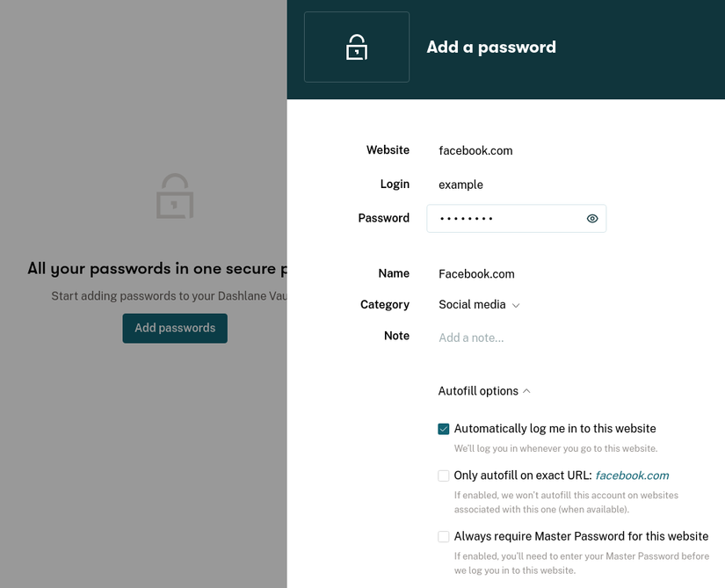Uncheck "Automatically log me in to this website"
The width and height of the screenshot is (725, 588).
[443, 428]
